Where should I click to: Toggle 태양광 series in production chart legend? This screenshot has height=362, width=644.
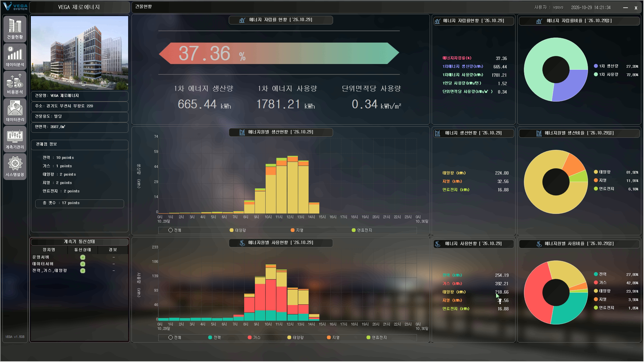click(x=238, y=230)
